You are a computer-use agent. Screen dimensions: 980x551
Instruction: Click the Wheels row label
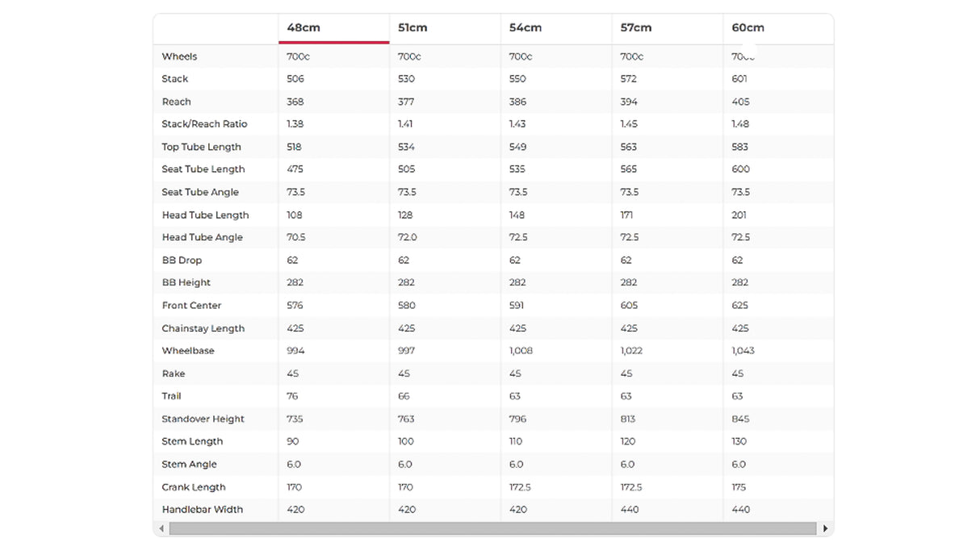179,56
